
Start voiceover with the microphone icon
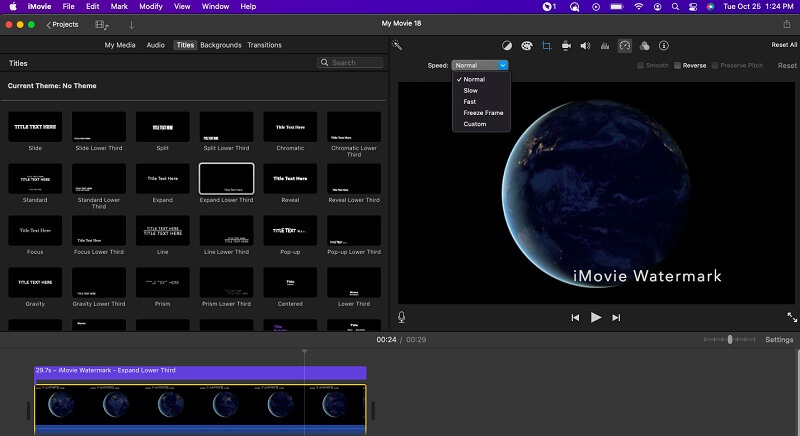(x=402, y=317)
